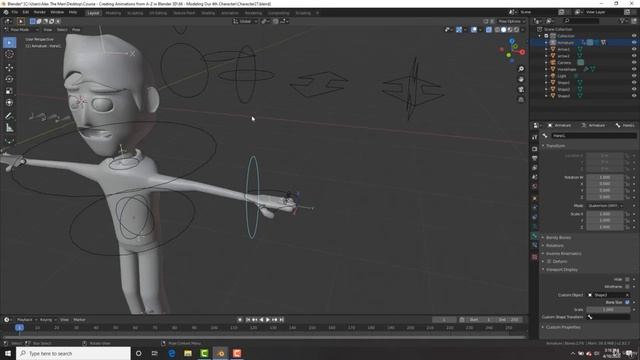
Task: Switch perspective/orthographic grid gizmo icon
Action: 521,100
